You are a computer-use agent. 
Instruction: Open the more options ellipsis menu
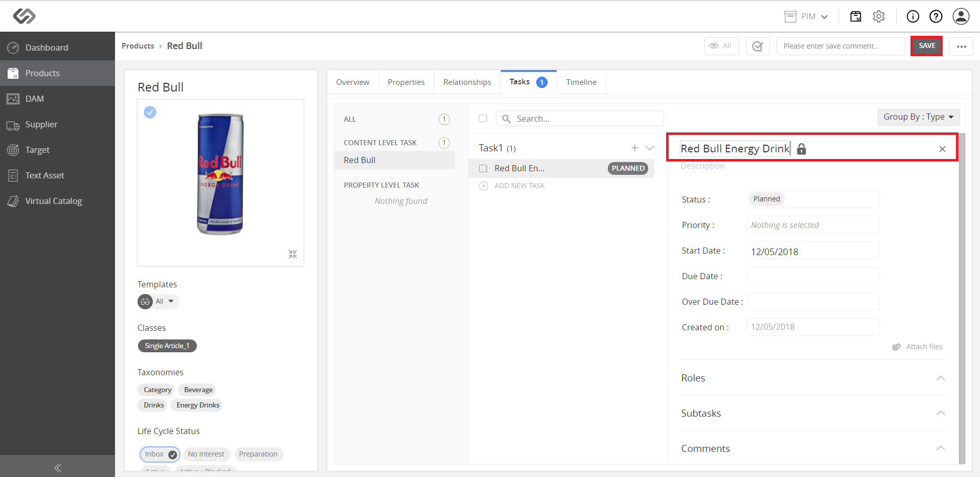click(961, 47)
